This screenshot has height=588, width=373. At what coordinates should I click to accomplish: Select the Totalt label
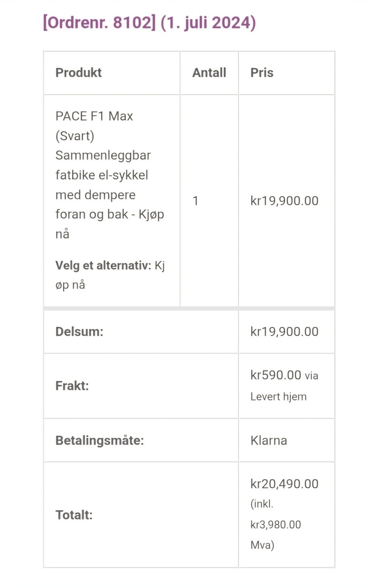[x=74, y=515]
